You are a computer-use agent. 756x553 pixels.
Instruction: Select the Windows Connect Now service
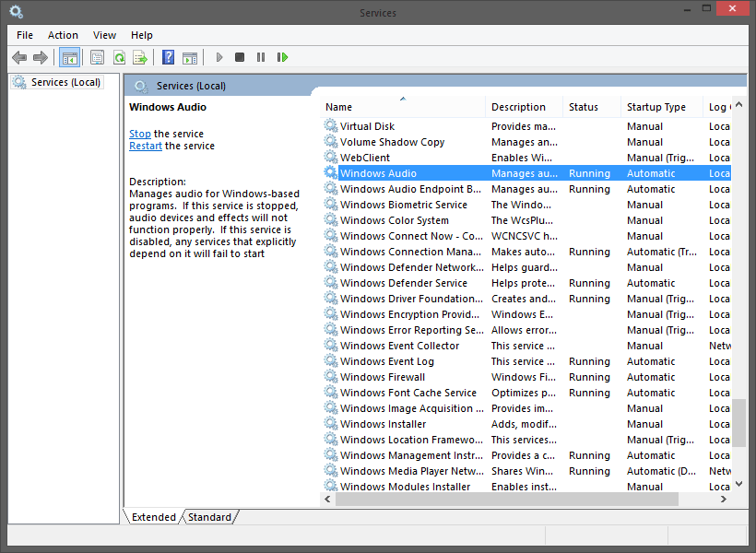click(526, 236)
